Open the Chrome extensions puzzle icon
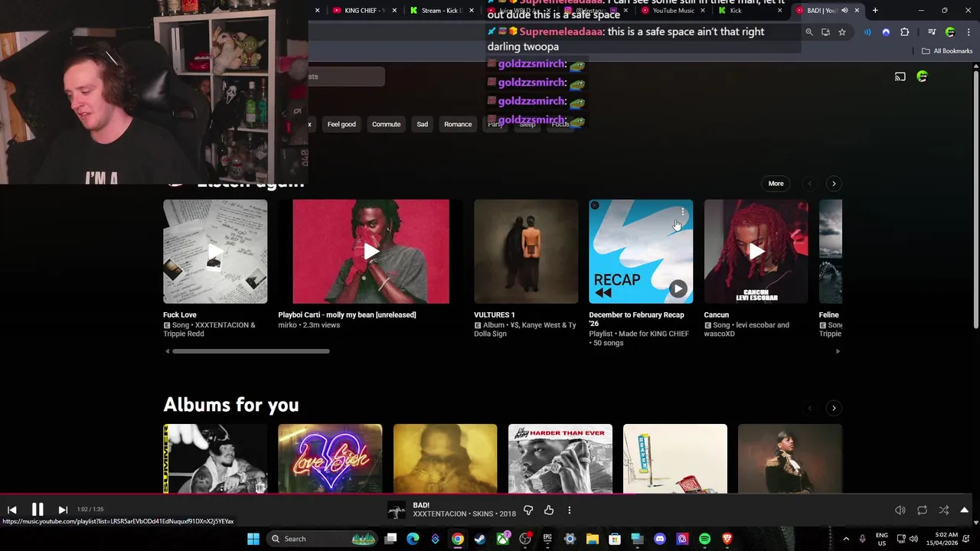This screenshot has width=980, height=551. pyautogui.click(x=905, y=32)
